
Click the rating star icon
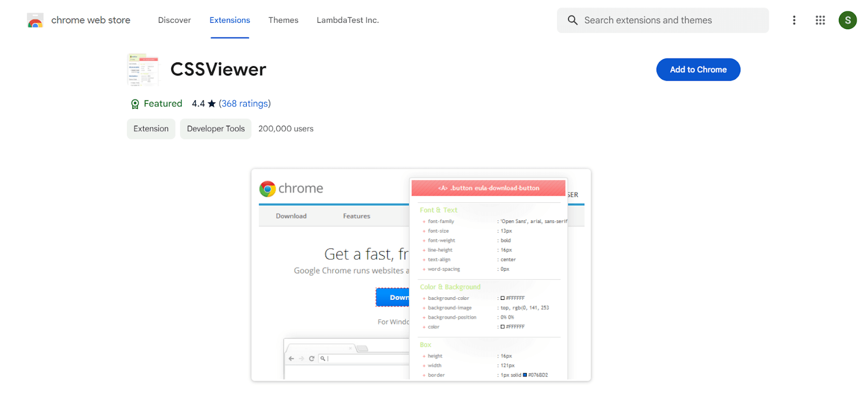(x=212, y=104)
